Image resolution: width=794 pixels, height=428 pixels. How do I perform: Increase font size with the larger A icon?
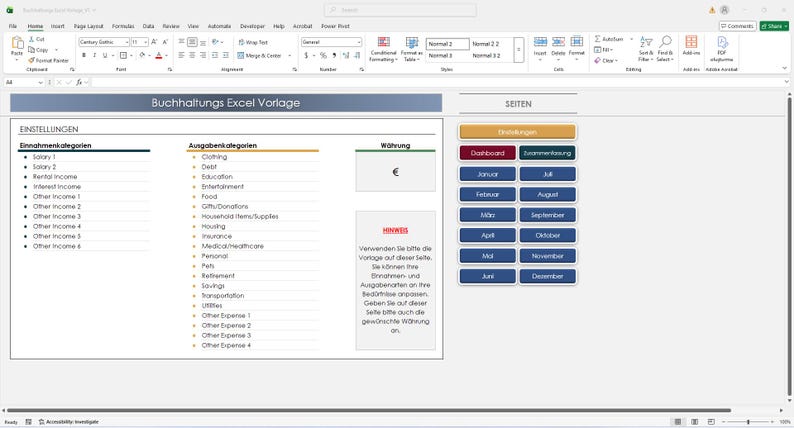[154, 42]
